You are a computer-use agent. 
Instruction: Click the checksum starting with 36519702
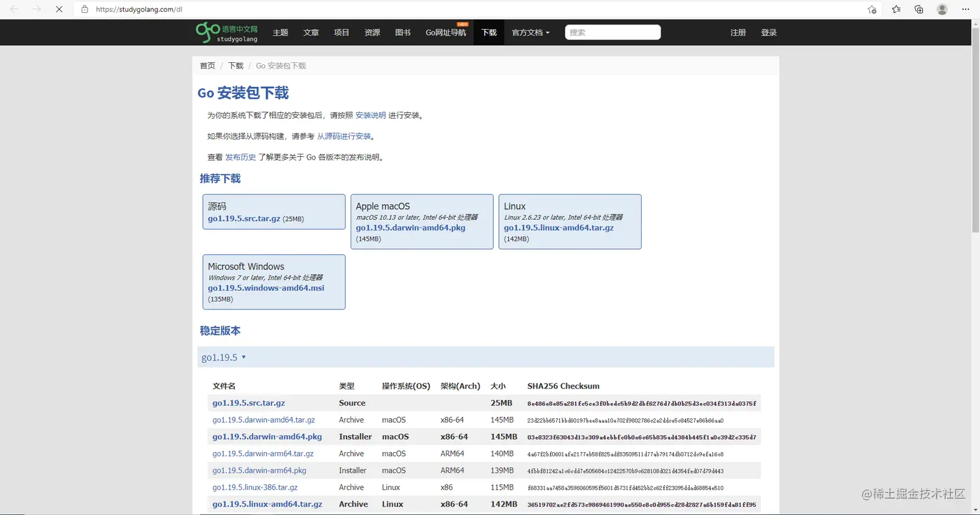pos(642,505)
